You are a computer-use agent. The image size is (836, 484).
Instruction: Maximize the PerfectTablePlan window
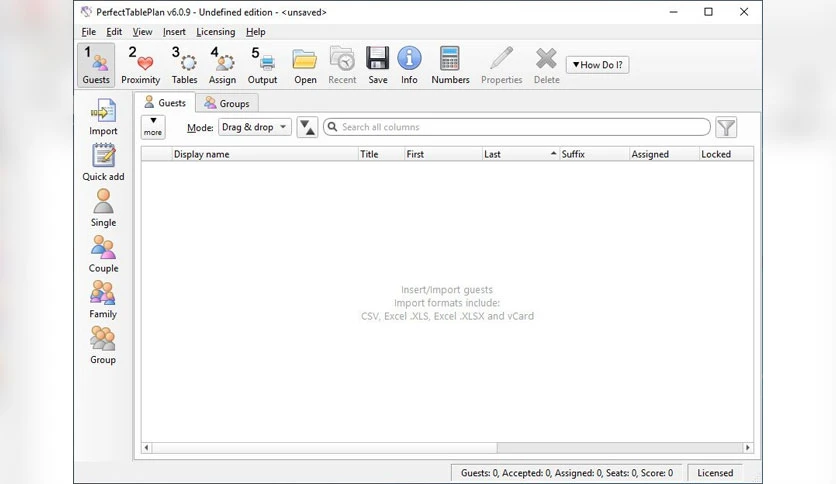[x=708, y=12]
